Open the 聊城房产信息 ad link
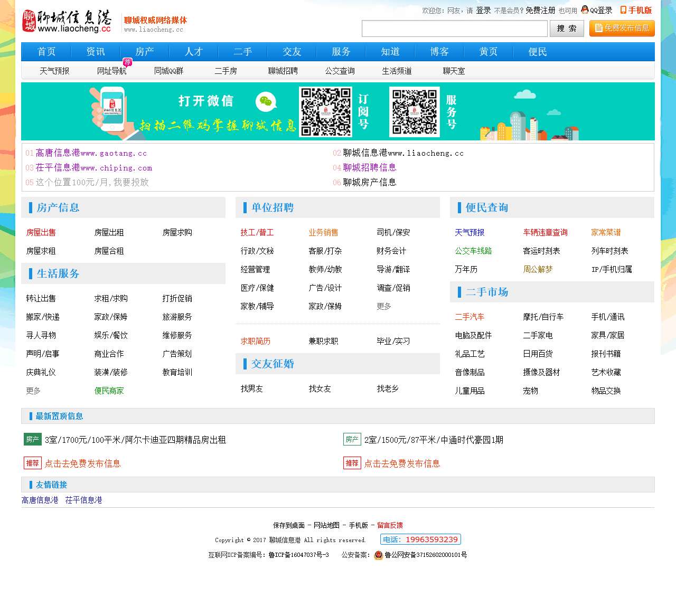The width and height of the screenshot is (676, 616). (x=370, y=183)
